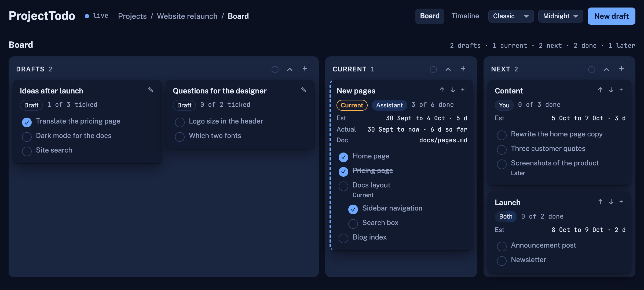The height and width of the screenshot is (290, 644).
Task: Switch to Timeline view tab
Action: pos(465,16)
